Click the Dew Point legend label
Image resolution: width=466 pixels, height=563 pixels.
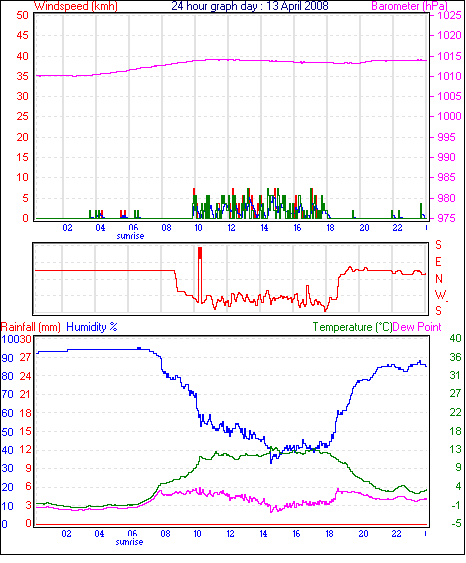(x=417, y=327)
